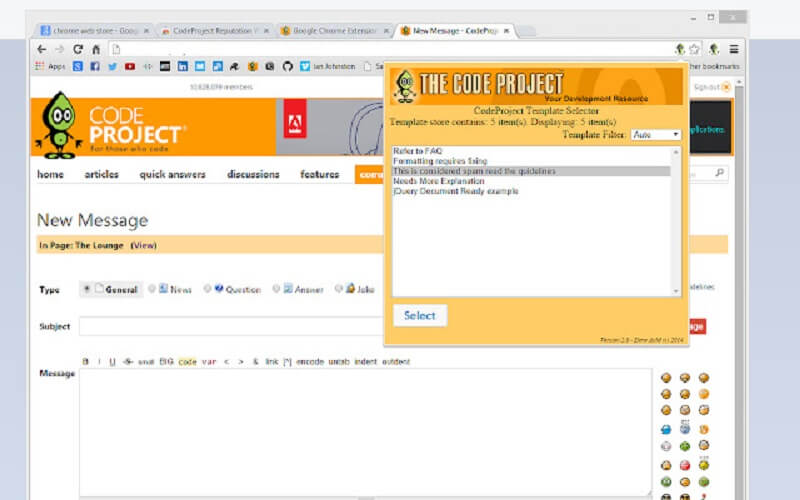The image size is (800, 500).
Task: Click the browser Back arrow
Action: click(41, 49)
